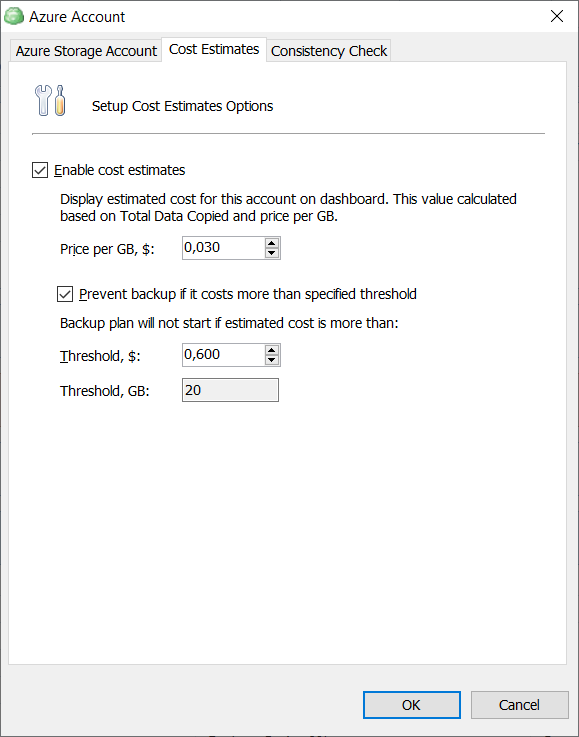Image resolution: width=579 pixels, height=737 pixels.
Task: Decrease Price per GB with down arrow
Action: coord(272,253)
